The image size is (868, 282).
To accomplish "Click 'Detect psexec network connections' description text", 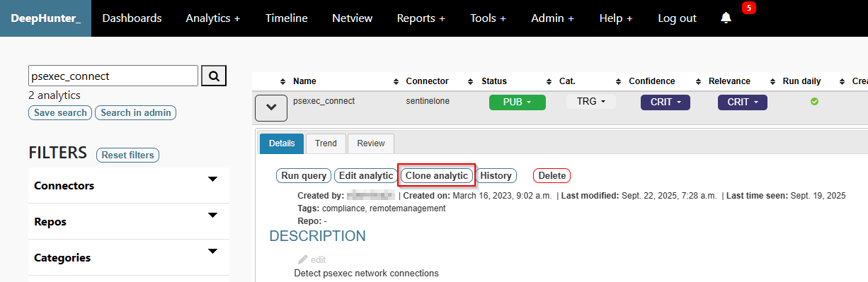I will 367,273.
